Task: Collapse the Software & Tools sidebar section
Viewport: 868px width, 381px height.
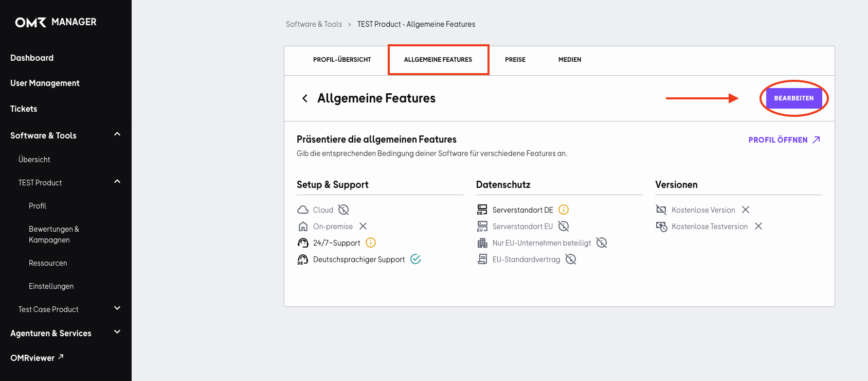Action: click(117, 134)
